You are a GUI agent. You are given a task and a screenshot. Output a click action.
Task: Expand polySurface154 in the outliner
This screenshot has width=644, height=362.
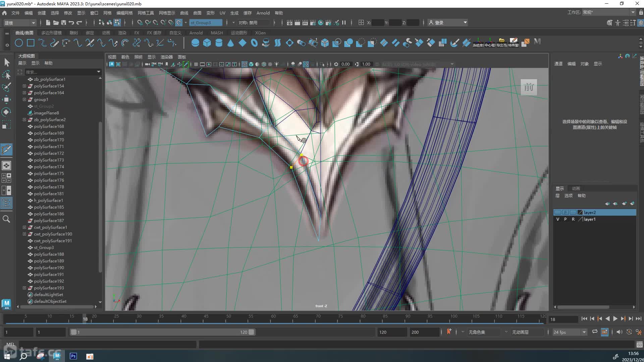(x=24, y=86)
